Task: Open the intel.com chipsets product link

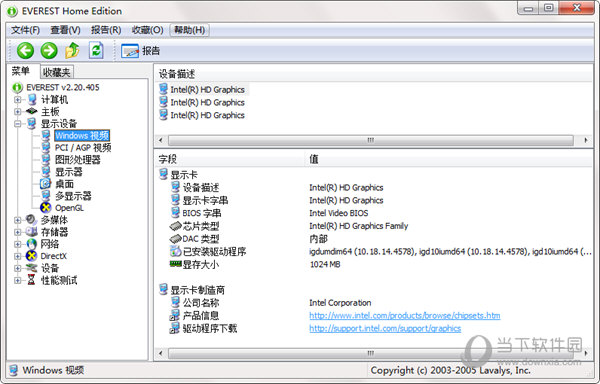Action: coord(404,316)
